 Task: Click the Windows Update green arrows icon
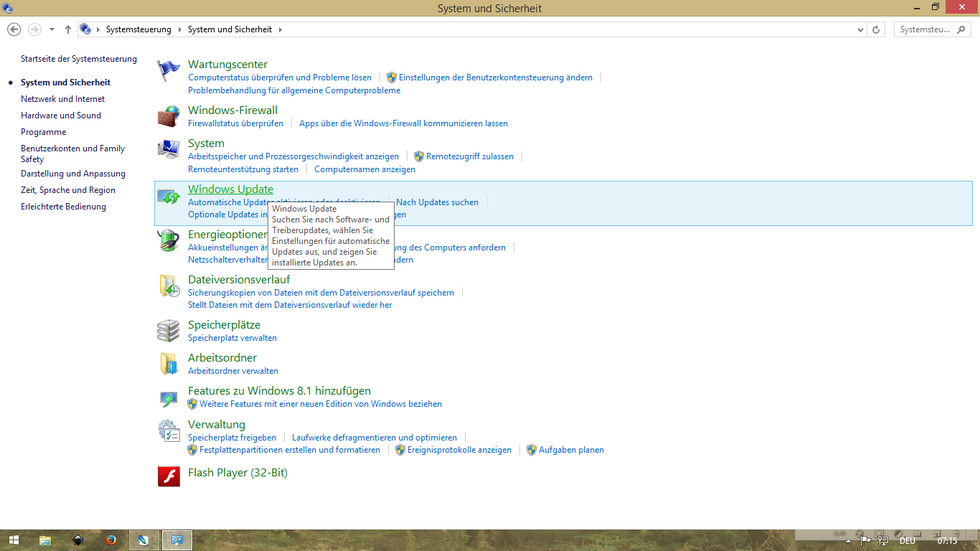(169, 196)
